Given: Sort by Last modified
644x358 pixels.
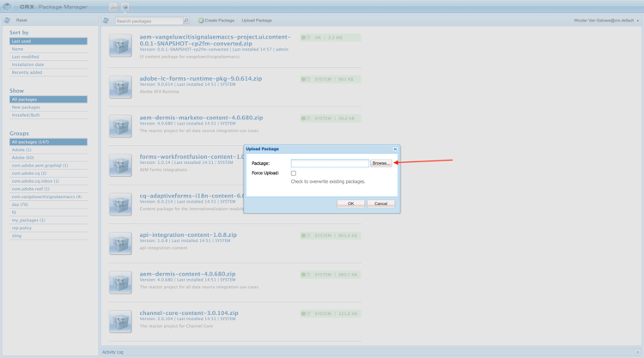Looking at the screenshot, I should tap(48, 57).
